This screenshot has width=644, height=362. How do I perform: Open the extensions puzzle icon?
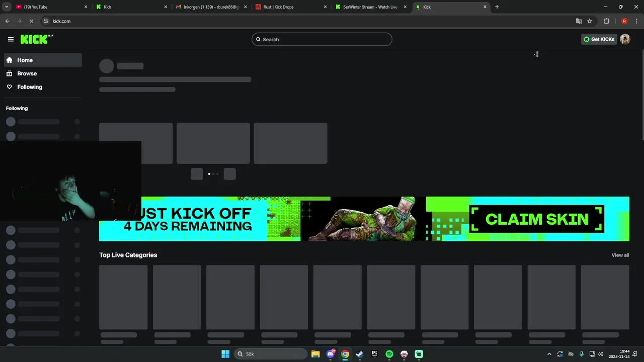pos(606,21)
